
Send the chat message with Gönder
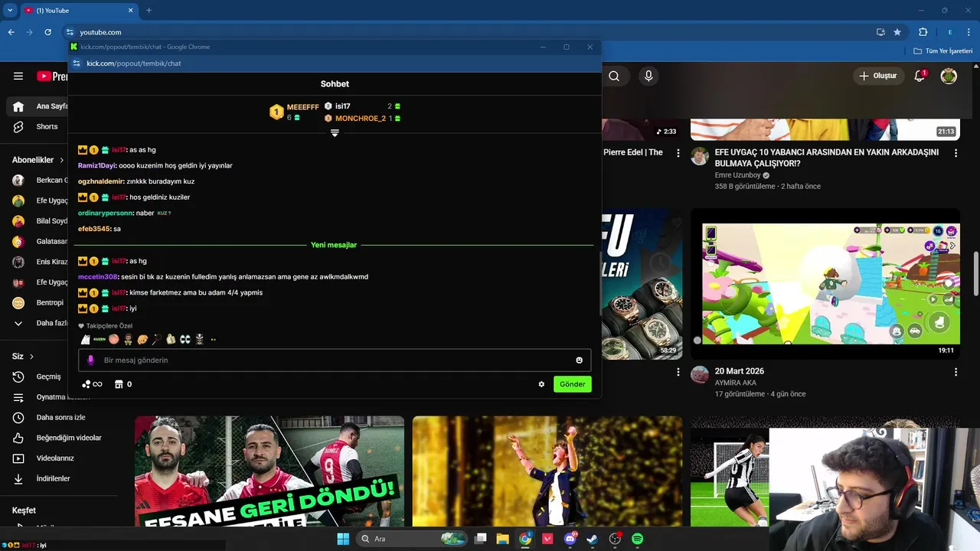[x=572, y=384]
